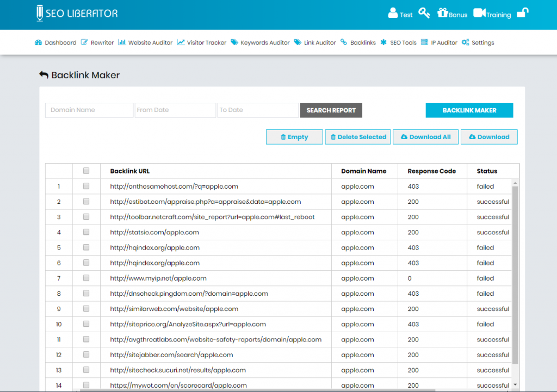
Task: Select checkbox for statsie.com backlink row
Action: coord(86,232)
